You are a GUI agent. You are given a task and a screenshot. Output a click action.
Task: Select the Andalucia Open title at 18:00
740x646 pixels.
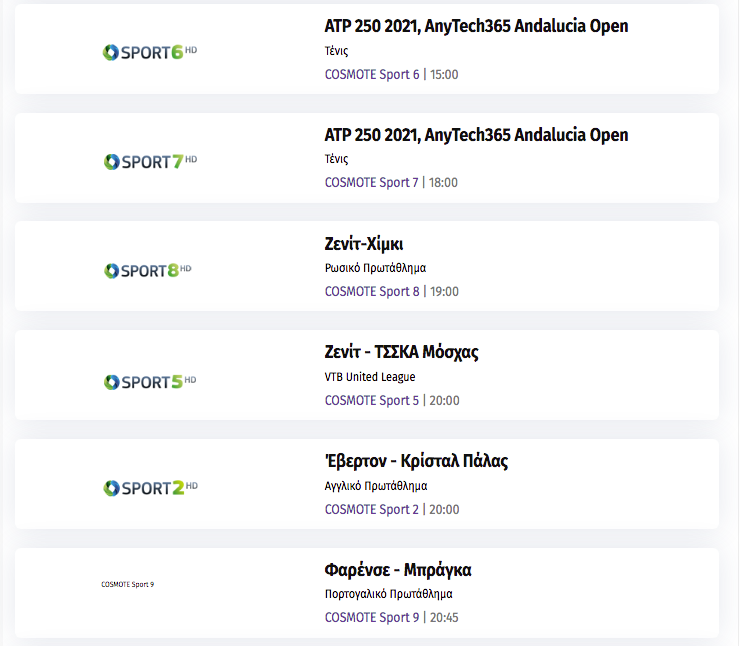pos(476,135)
